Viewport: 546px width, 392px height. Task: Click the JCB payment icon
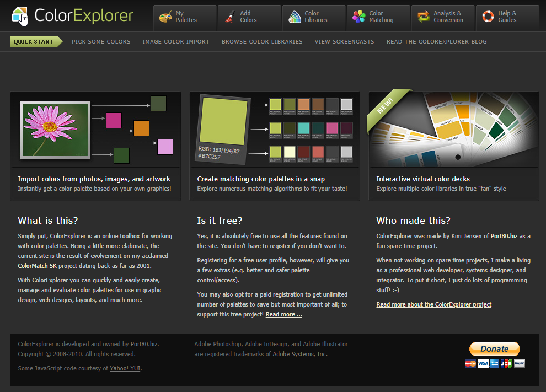point(506,363)
